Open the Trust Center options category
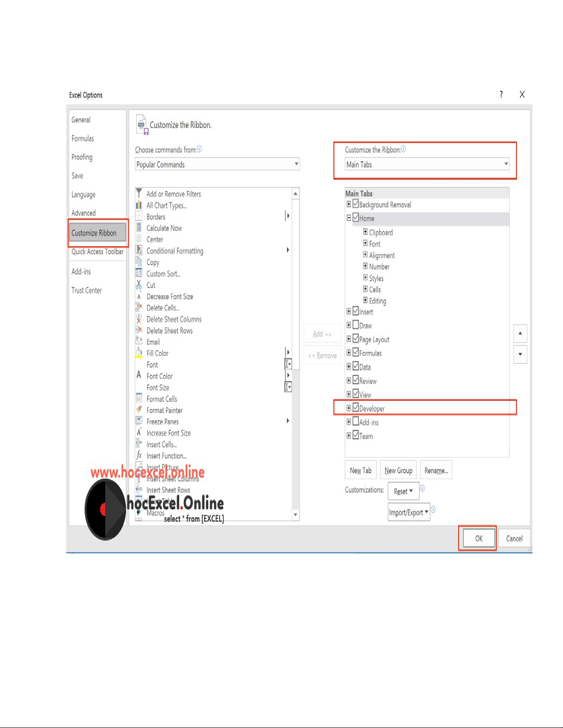The image size is (563, 728). pyautogui.click(x=87, y=290)
